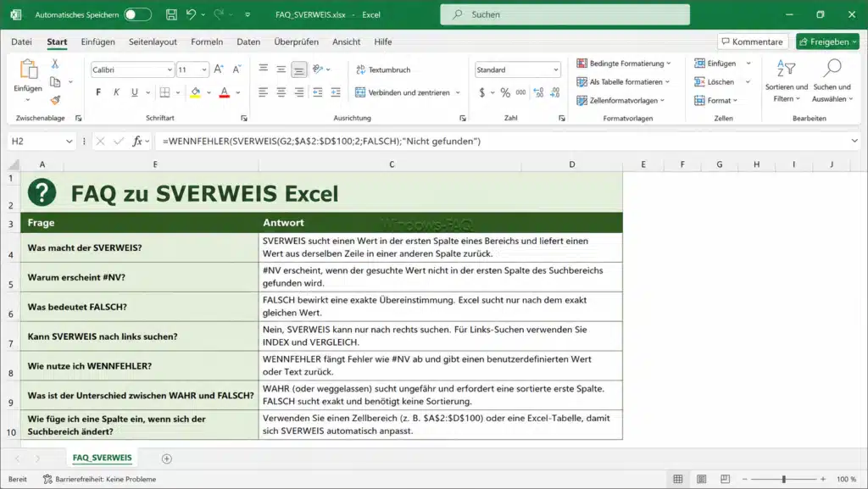This screenshot has width=868, height=489.
Task: Click in the Suchen search box
Action: [x=565, y=15]
